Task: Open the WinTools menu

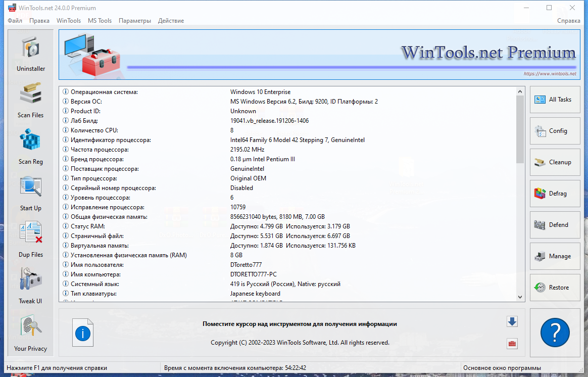Action: pyautogui.click(x=69, y=21)
